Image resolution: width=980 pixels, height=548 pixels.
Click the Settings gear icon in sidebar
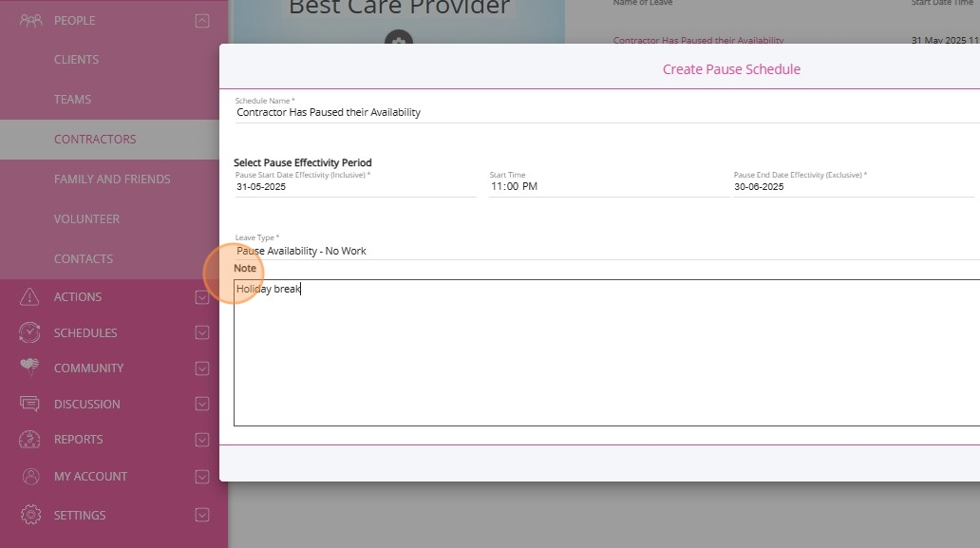(x=30, y=515)
